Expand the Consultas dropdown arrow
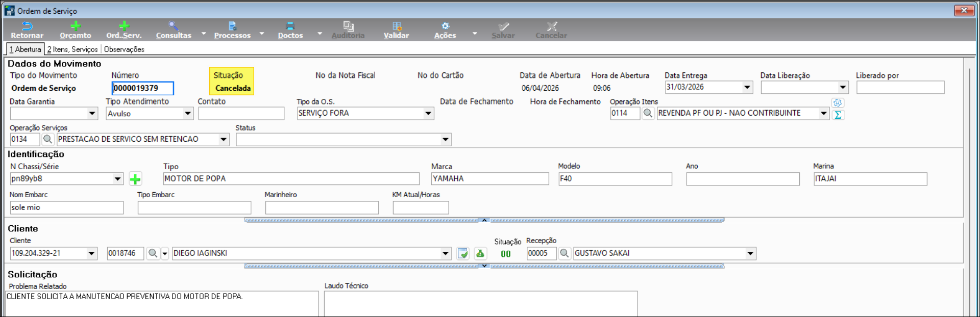The width and height of the screenshot is (980, 317). click(204, 34)
